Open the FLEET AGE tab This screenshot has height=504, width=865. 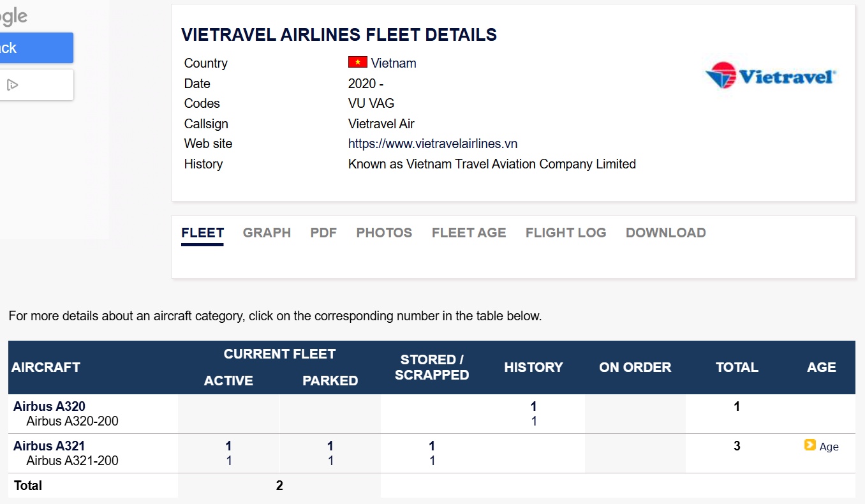pyautogui.click(x=469, y=233)
